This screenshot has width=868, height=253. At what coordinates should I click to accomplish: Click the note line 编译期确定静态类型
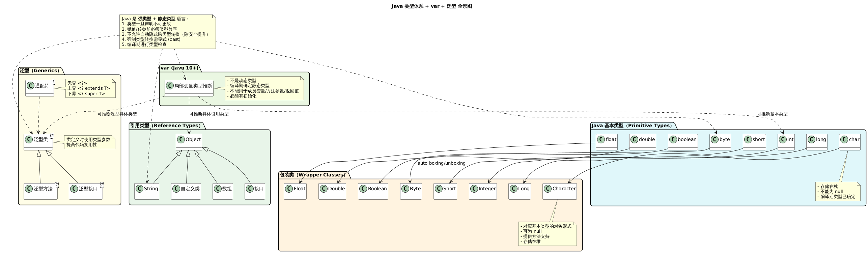point(248,86)
